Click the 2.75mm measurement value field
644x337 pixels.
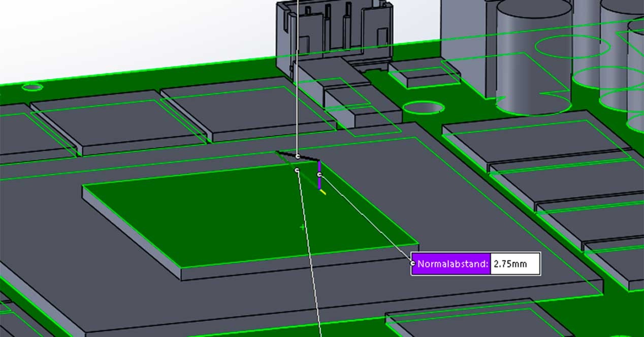tap(515, 264)
